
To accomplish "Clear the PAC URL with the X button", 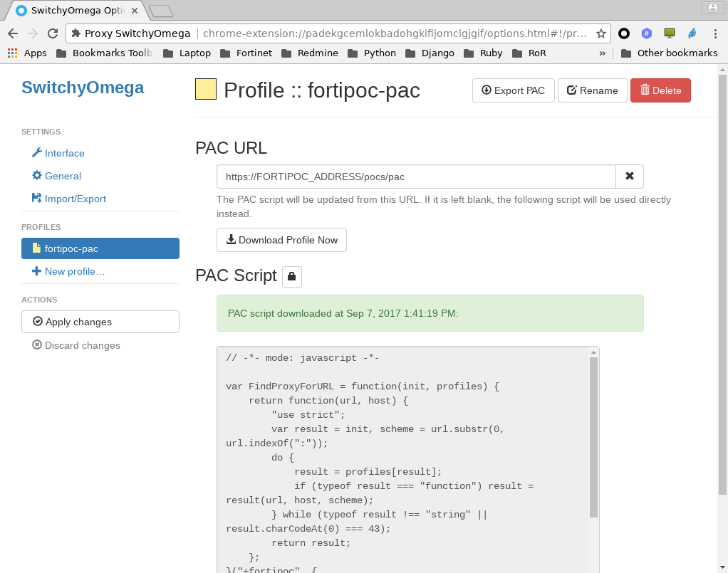I will [630, 177].
